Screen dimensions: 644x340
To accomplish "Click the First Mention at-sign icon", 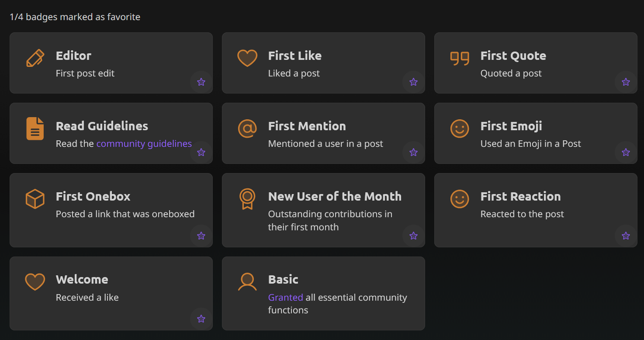I will tap(247, 128).
